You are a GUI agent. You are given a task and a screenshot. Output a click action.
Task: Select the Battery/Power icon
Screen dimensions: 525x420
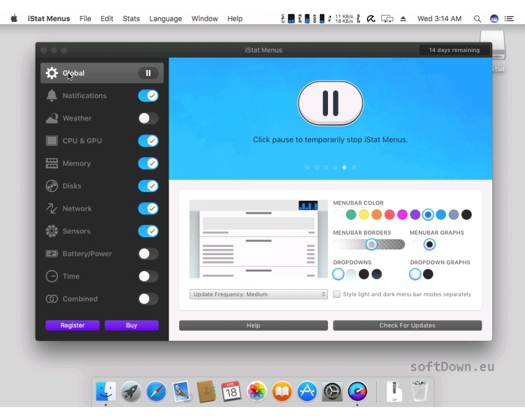coord(51,253)
